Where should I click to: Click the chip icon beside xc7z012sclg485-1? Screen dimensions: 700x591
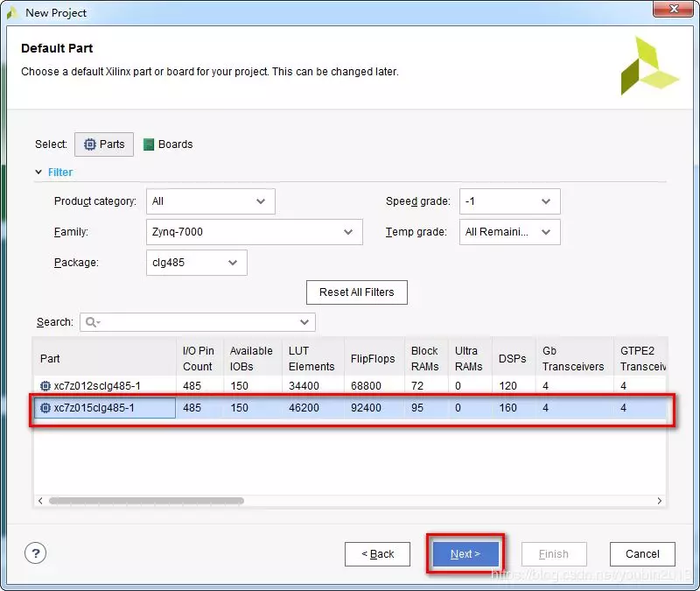tap(45, 385)
